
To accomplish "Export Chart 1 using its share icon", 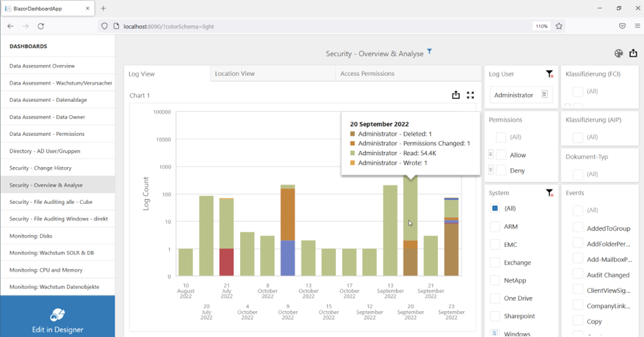I will click(456, 95).
